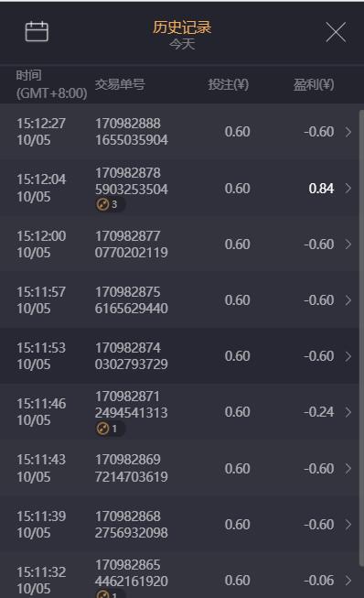Screen dimensions: 364x598
Task: Expand details arrow for 15:12:27 record
Action: point(348,132)
